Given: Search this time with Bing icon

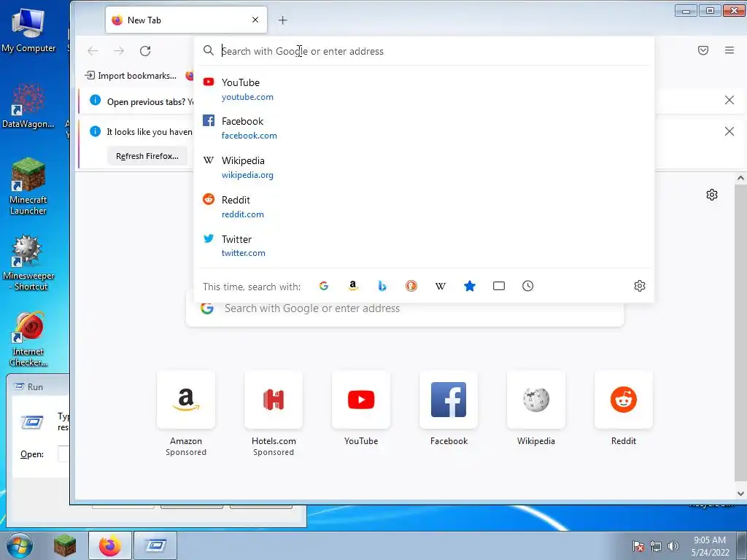Looking at the screenshot, I should [382, 286].
